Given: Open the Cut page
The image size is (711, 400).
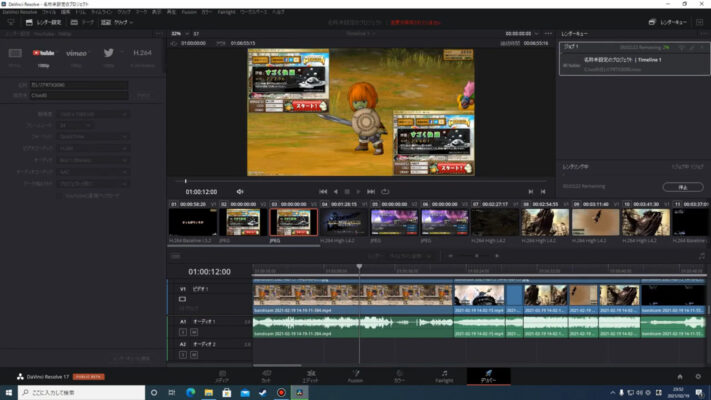Looking at the screenshot, I should click(x=266, y=376).
